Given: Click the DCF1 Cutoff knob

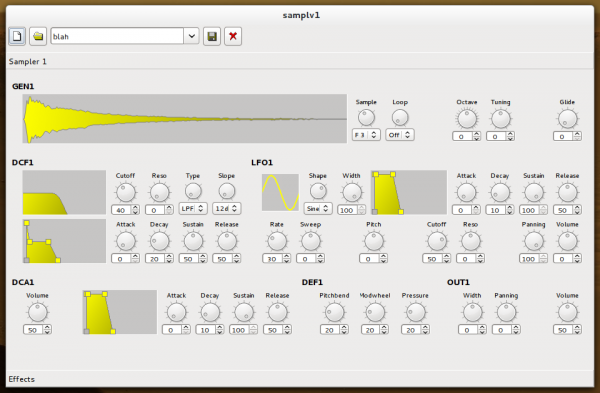Looking at the screenshot, I should 126,192.
